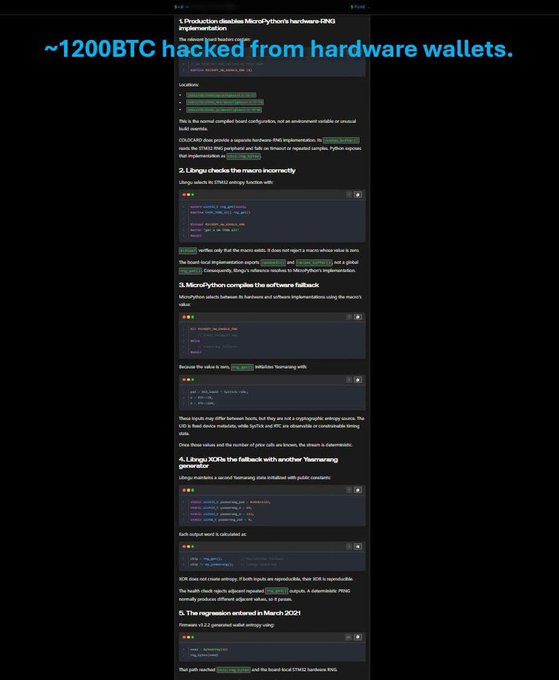Click paragraph starting 'COLDCARD does provide a separate hardware-RNG'
The image size is (559, 680).
click(270, 148)
